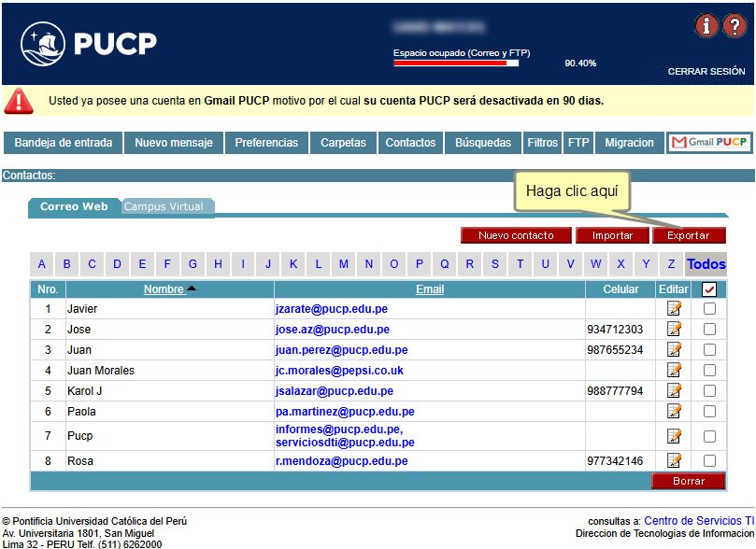The height and width of the screenshot is (549, 756).
Task: Open the Gmail PUCP button
Action: 709,143
